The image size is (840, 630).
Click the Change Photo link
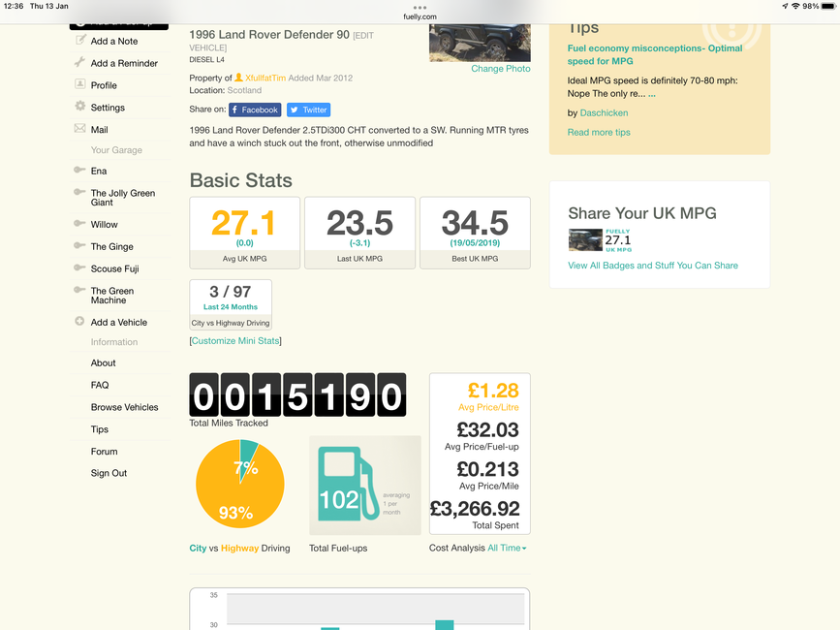tap(501, 69)
